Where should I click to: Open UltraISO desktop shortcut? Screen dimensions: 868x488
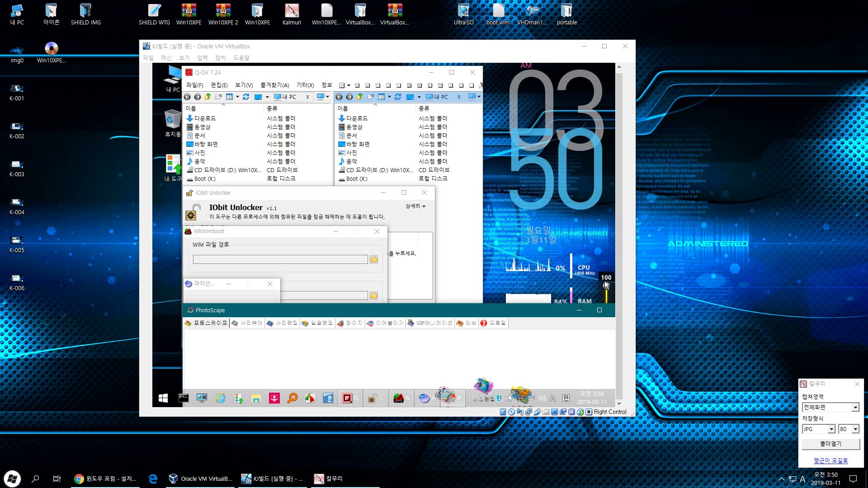[463, 14]
